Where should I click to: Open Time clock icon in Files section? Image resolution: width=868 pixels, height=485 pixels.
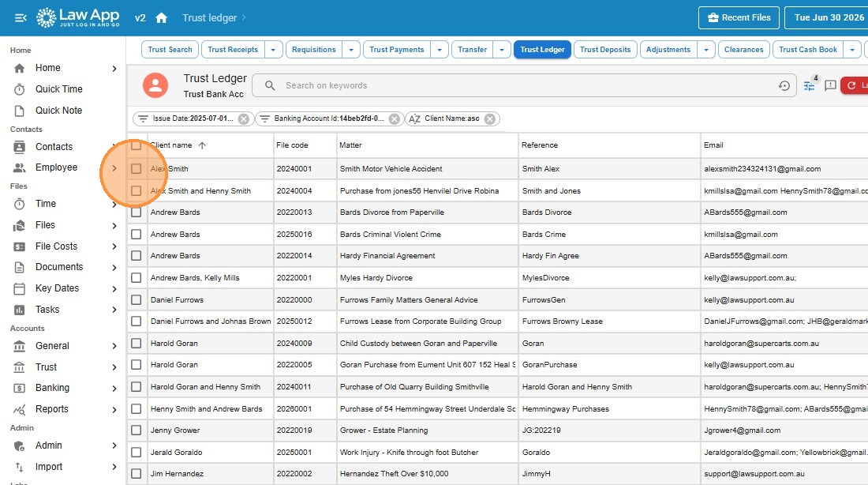click(20, 204)
